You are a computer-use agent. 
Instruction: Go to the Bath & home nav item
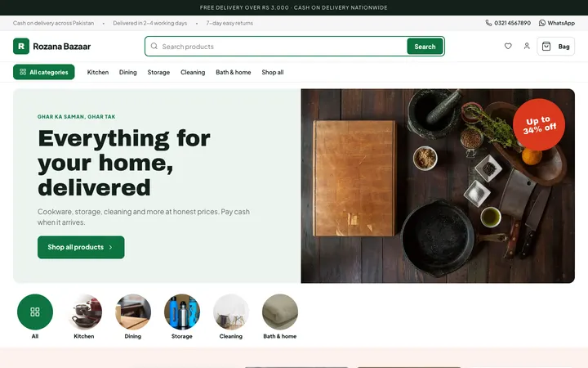pos(234,72)
